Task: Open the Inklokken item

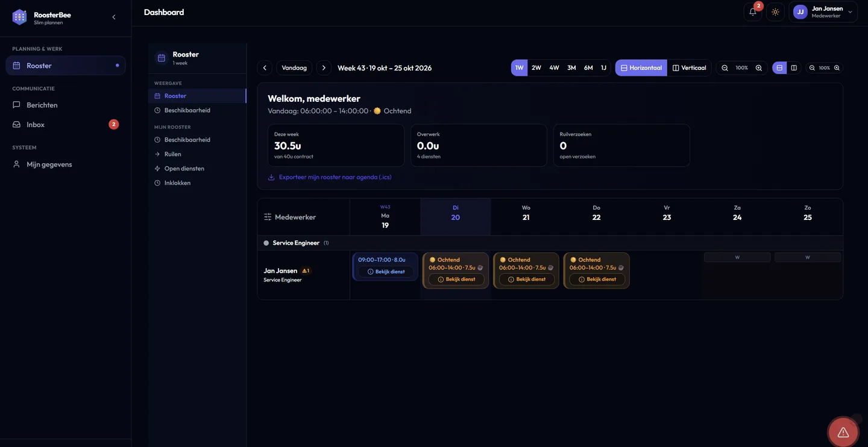Action: 197,183
